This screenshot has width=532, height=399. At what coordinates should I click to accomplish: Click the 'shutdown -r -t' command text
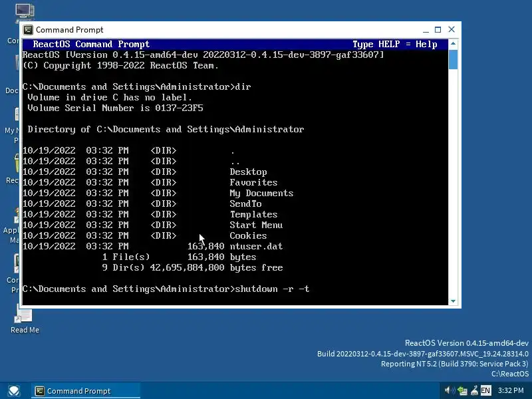(x=272, y=289)
